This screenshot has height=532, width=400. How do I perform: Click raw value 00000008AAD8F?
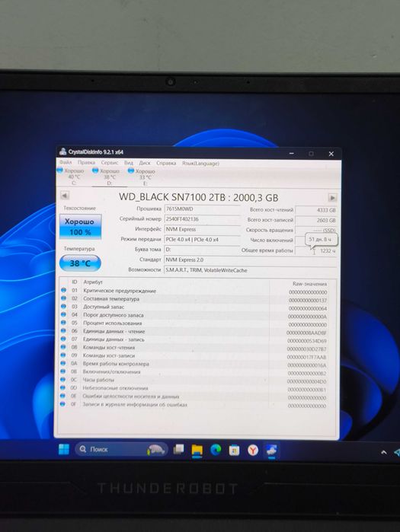point(306,333)
